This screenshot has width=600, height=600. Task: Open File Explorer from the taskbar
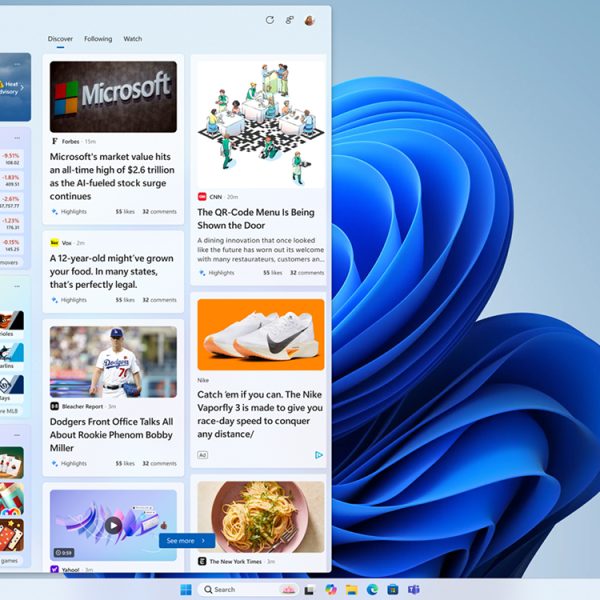coord(351,589)
